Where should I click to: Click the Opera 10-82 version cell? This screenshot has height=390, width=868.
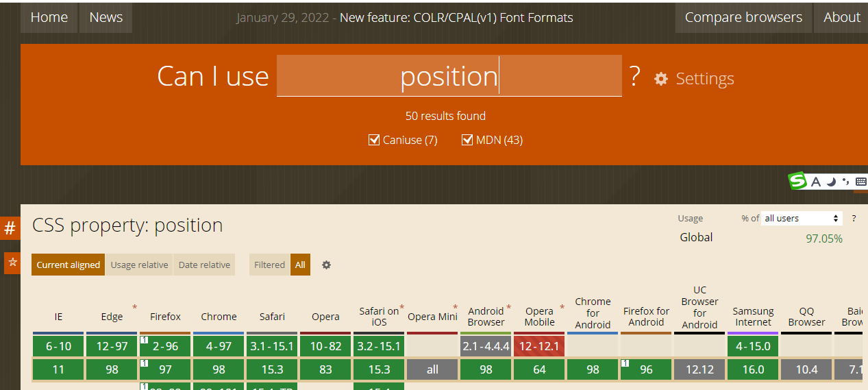pyautogui.click(x=325, y=346)
